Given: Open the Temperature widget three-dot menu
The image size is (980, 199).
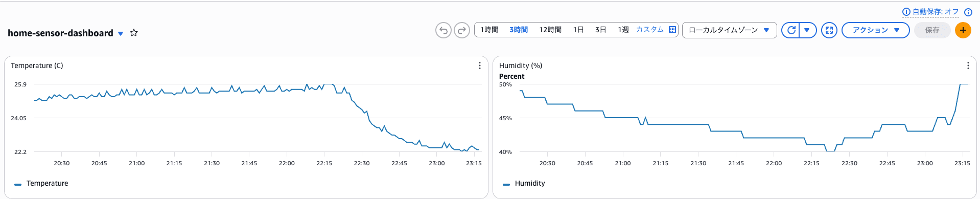Looking at the screenshot, I should click(479, 65).
